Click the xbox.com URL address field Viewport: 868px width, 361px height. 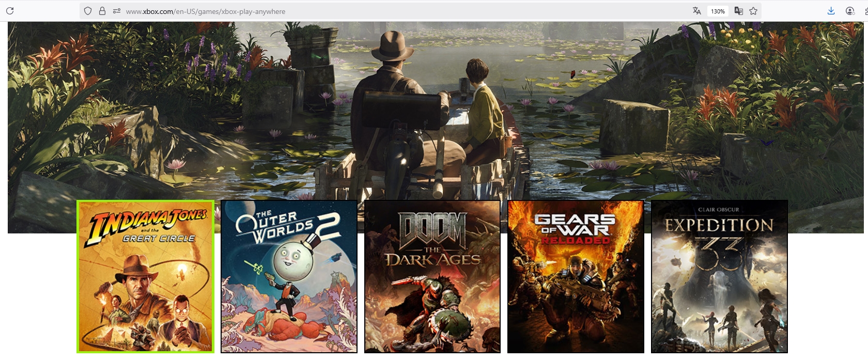(x=205, y=11)
